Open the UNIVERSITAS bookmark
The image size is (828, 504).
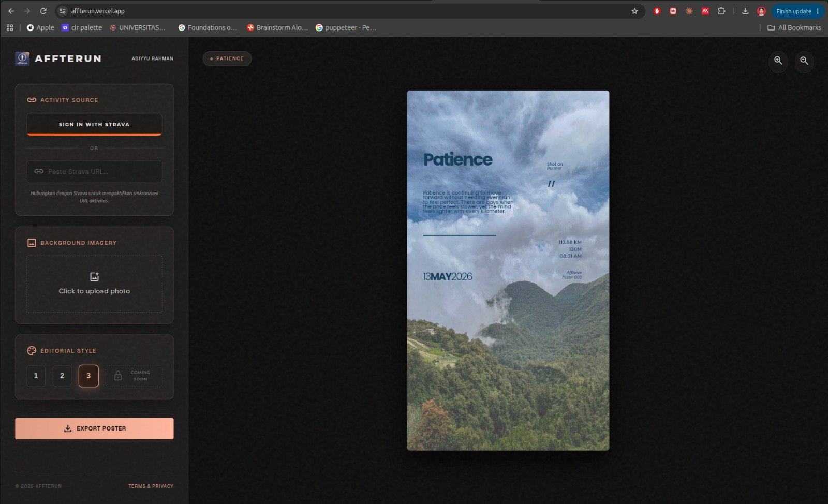click(x=138, y=27)
